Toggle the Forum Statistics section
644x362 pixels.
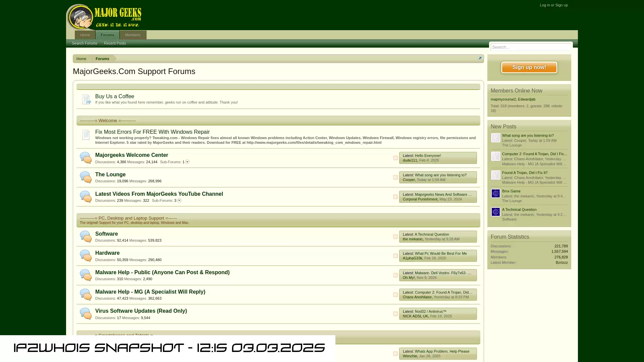click(510, 236)
